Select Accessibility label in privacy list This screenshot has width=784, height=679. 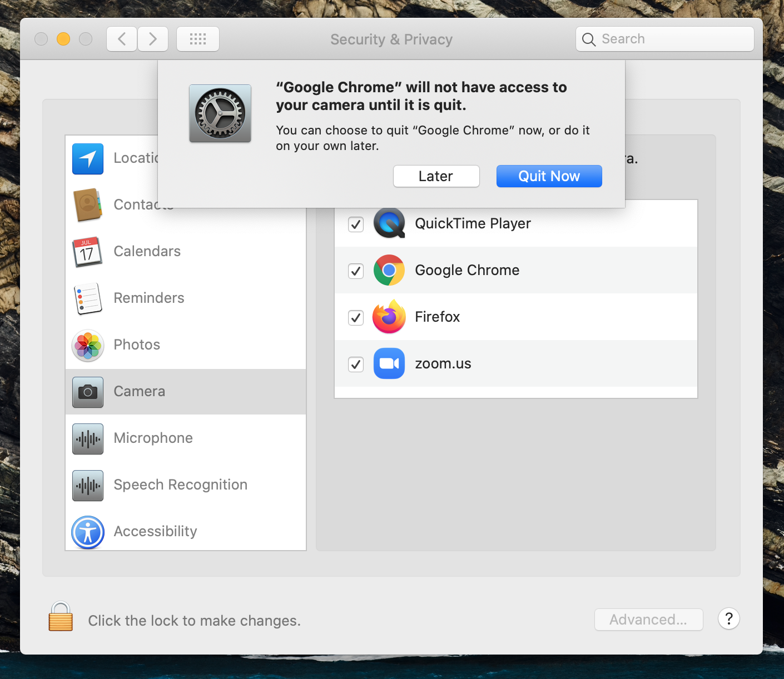156,531
